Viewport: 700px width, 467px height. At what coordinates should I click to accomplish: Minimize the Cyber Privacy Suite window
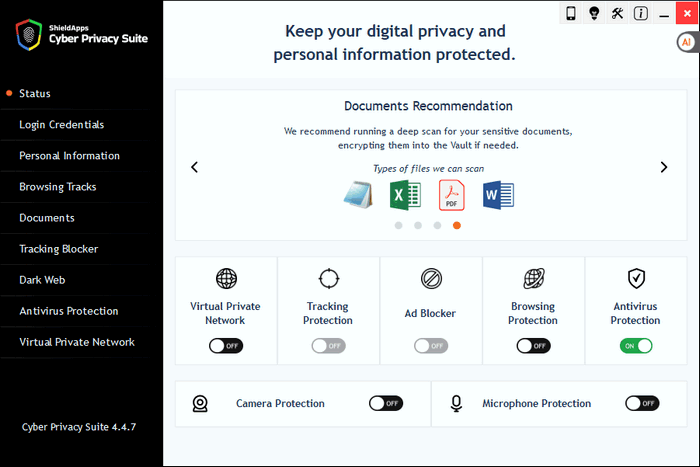[664, 13]
